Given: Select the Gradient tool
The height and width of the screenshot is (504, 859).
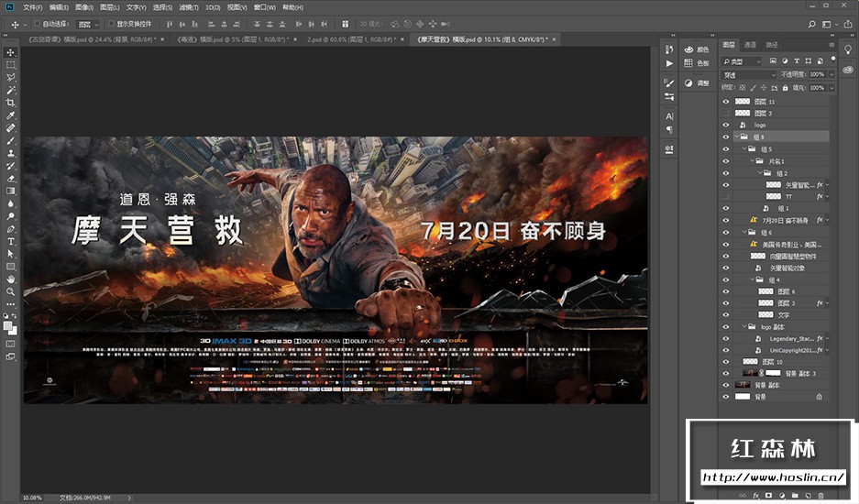Looking at the screenshot, I should [x=10, y=192].
